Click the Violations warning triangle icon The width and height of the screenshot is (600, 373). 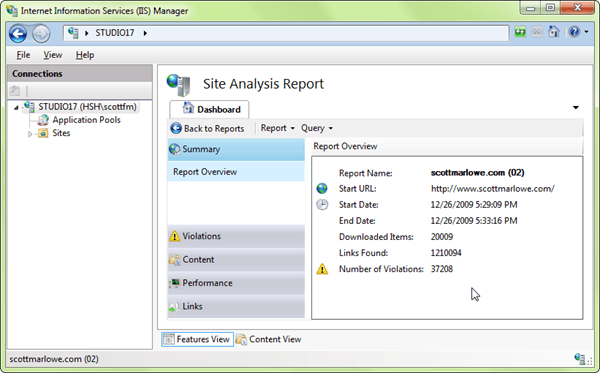[174, 236]
